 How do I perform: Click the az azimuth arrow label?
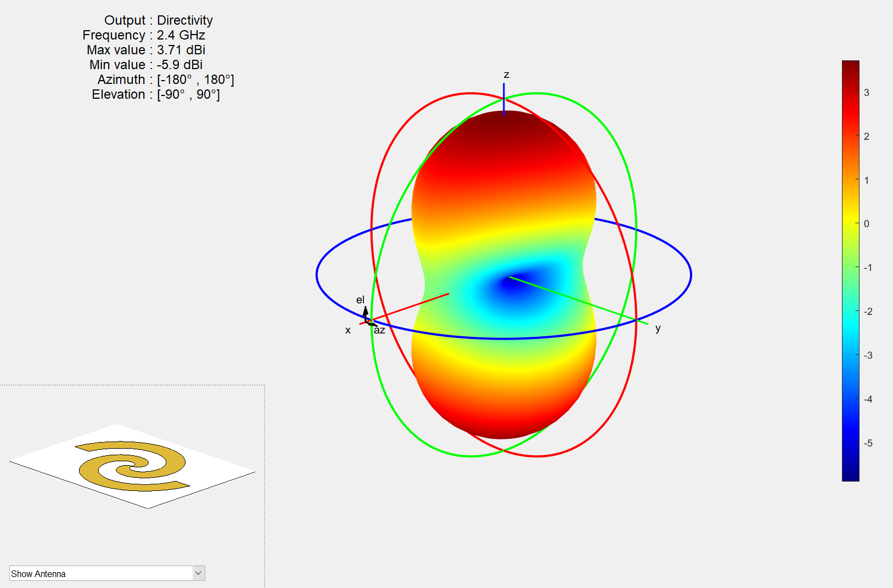(379, 330)
